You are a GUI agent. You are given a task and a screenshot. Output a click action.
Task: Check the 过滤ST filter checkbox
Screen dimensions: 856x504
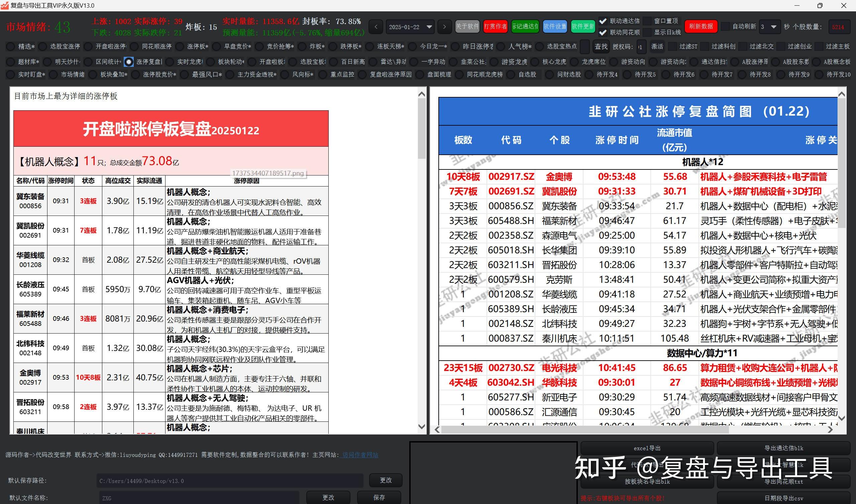pyautogui.click(x=673, y=46)
